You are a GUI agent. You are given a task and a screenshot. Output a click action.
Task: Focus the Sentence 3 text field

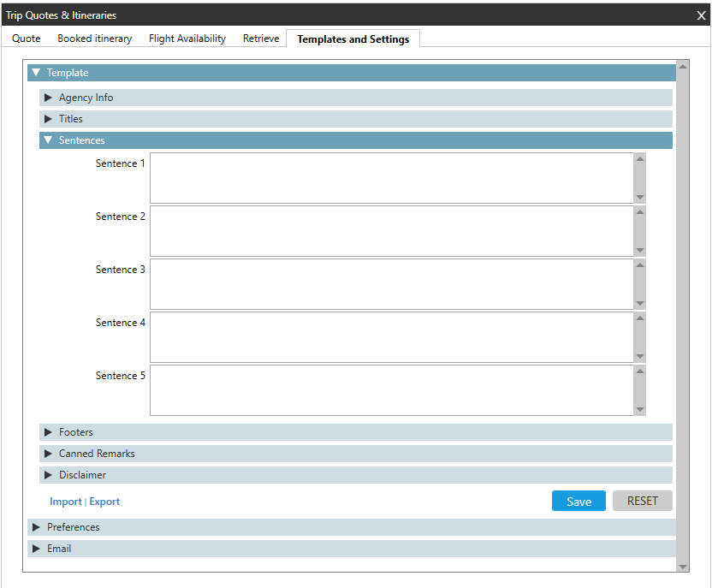391,284
